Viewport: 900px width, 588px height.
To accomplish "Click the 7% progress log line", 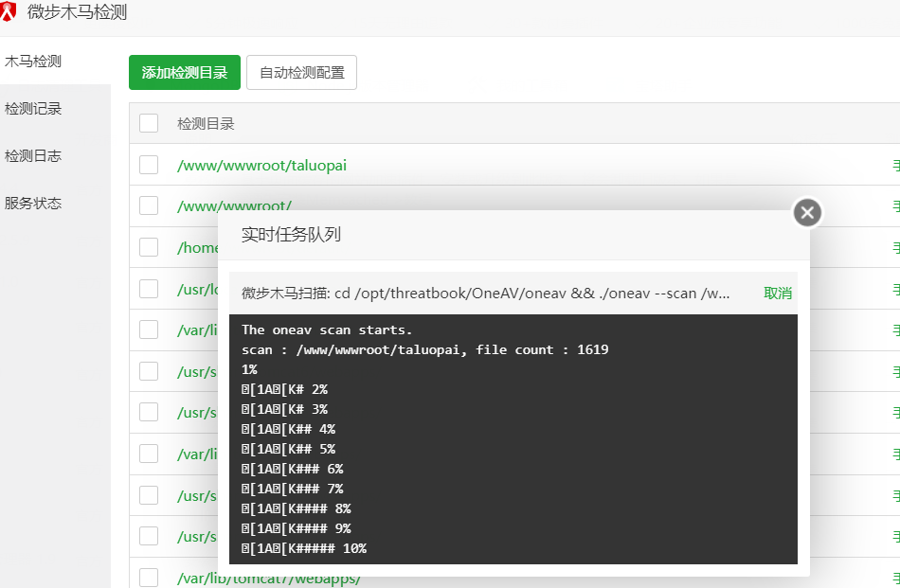I will (x=292, y=489).
